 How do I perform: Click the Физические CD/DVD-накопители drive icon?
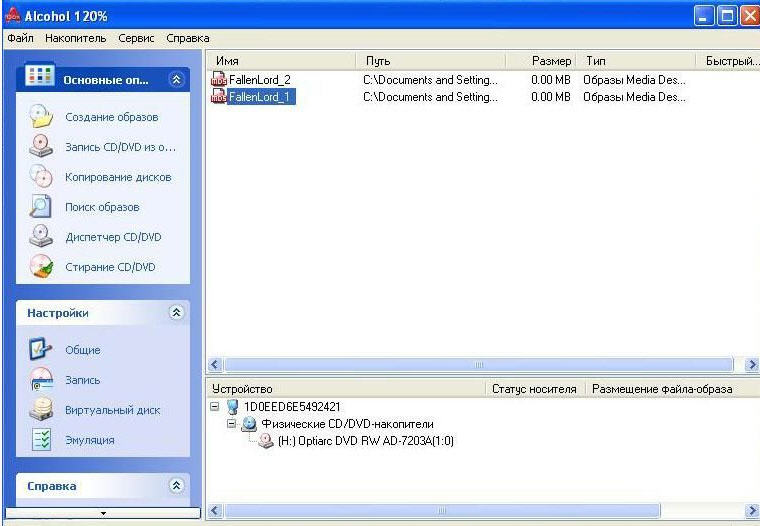coord(249,424)
